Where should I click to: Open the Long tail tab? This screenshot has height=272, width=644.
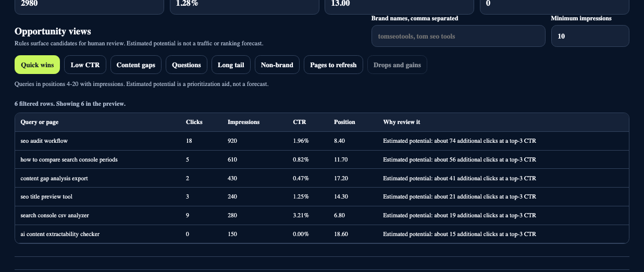pos(231,65)
